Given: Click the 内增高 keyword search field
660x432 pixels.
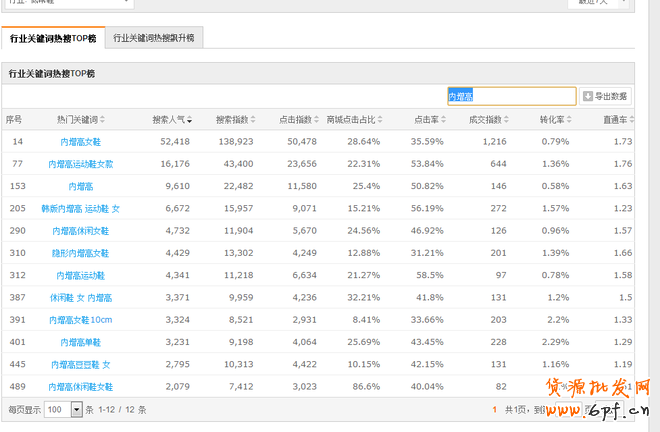Looking at the screenshot, I should 511,96.
